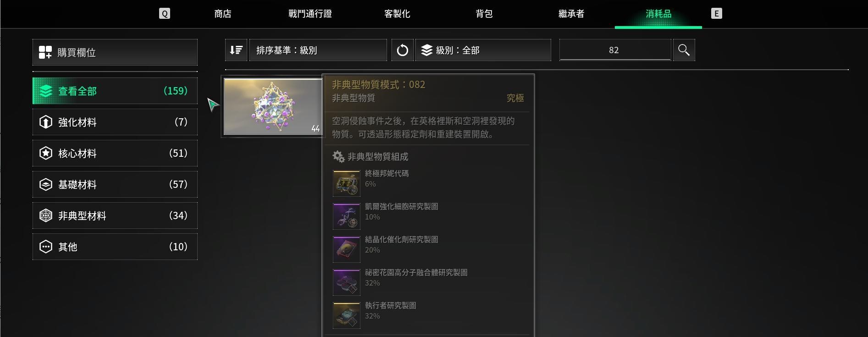Open the 級別：全部 tier filter dropdown
This screenshot has height=337, width=868.
483,50
